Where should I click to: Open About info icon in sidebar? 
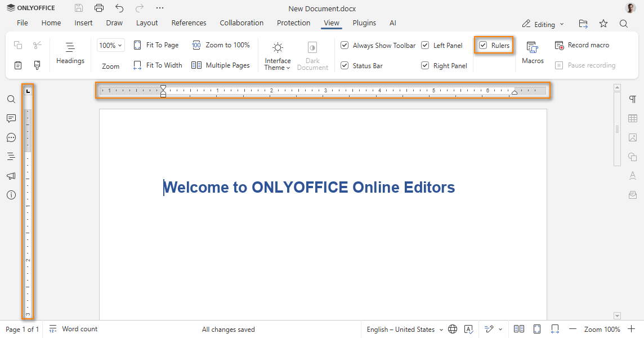[11, 195]
